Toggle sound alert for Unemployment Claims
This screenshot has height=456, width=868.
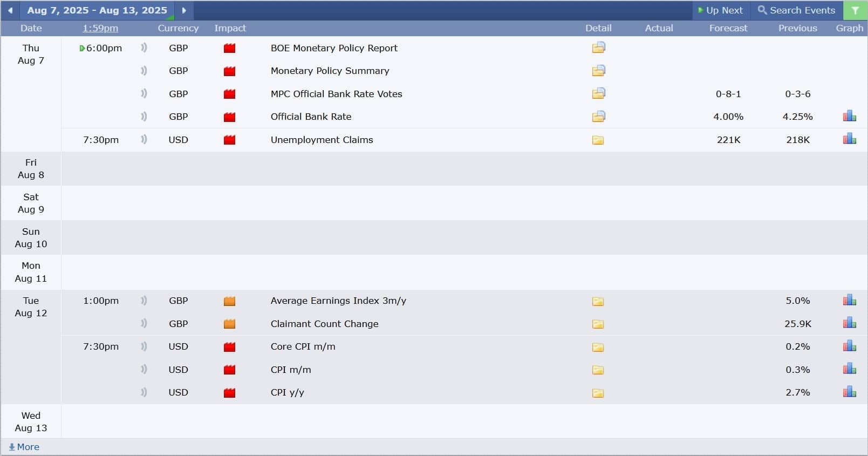[x=143, y=139]
